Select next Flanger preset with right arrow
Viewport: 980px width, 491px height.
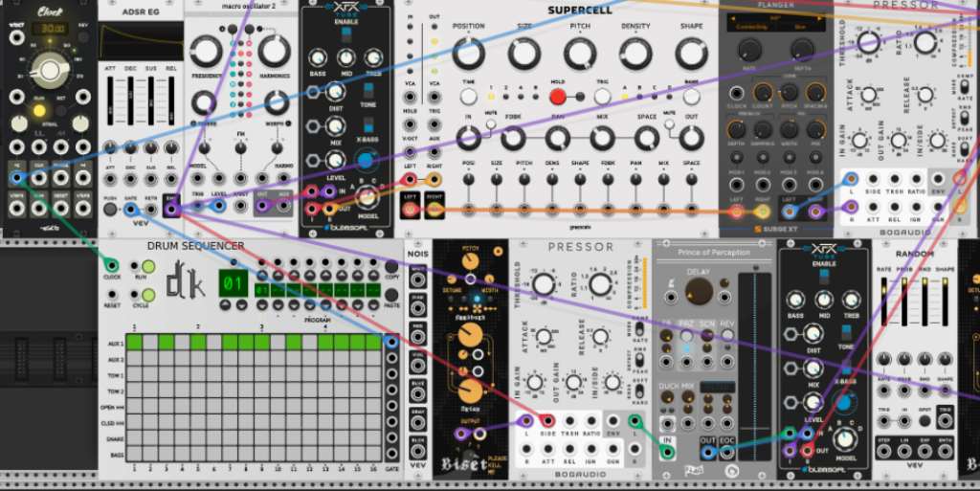tap(822, 19)
